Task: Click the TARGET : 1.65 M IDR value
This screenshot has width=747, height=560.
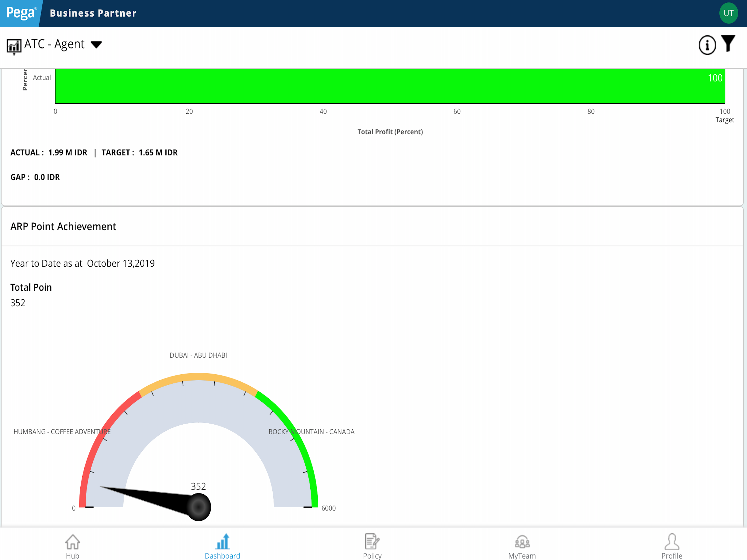Action: tap(139, 153)
